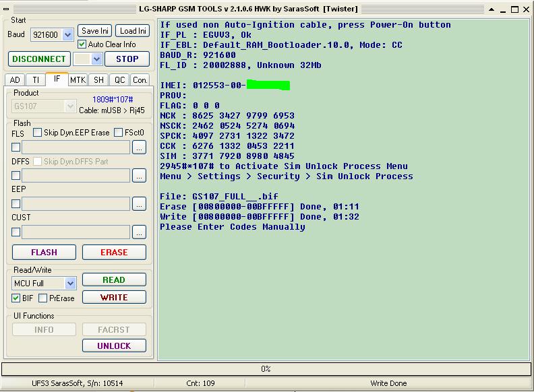The height and width of the screenshot is (392, 534).
Task: Maximize the LG-SHARP GSM TOOLS window
Action: (515, 9)
